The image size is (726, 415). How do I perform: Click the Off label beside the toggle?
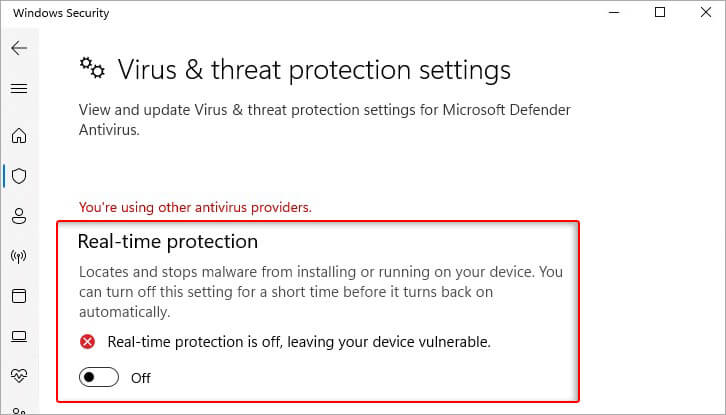[141, 378]
